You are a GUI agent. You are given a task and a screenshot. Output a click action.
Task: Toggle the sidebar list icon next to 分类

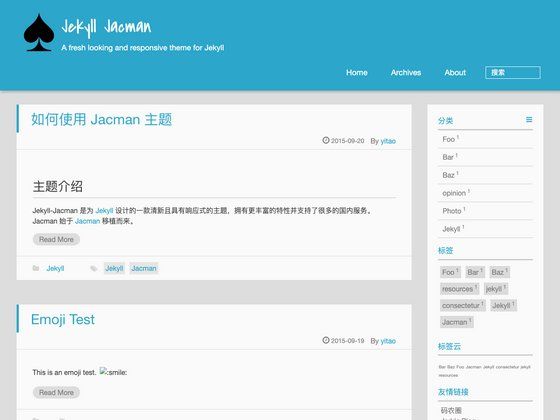529,120
